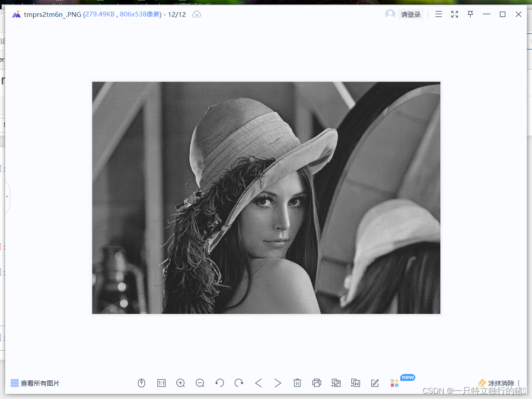Go to previous image arrow

tap(258, 383)
